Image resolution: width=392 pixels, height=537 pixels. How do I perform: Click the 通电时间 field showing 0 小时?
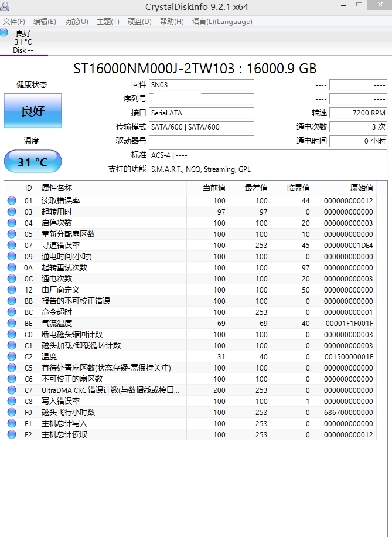tap(359, 141)
